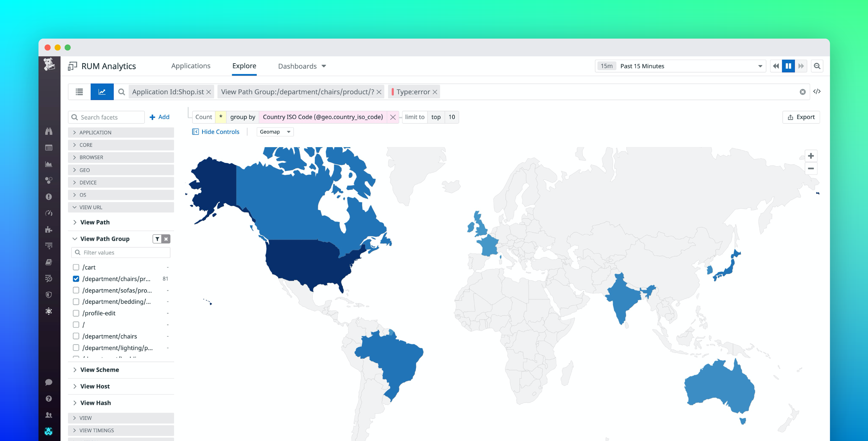This screenshot has height=441, width=868.
Task: Open the list view icon beside the search bar
Action: tap(79, 92)
